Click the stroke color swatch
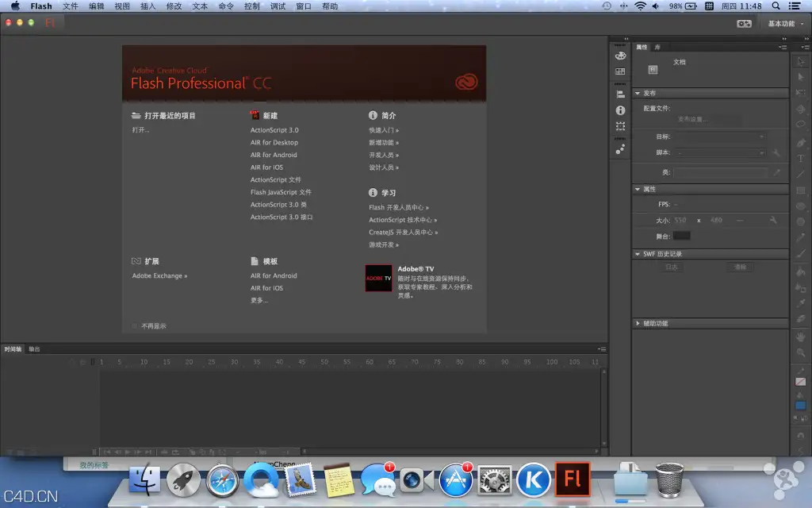 coord(801,382)
